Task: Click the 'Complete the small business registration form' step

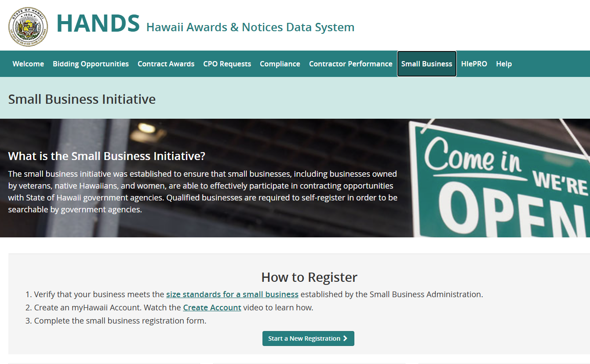Action: tap(120, 320)
